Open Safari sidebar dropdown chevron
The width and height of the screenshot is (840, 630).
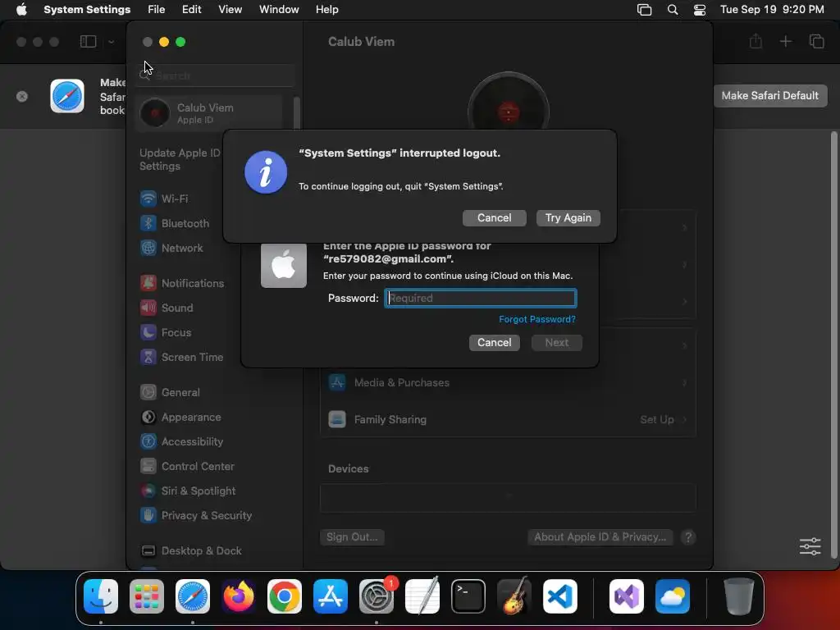(x=111, y=42)
